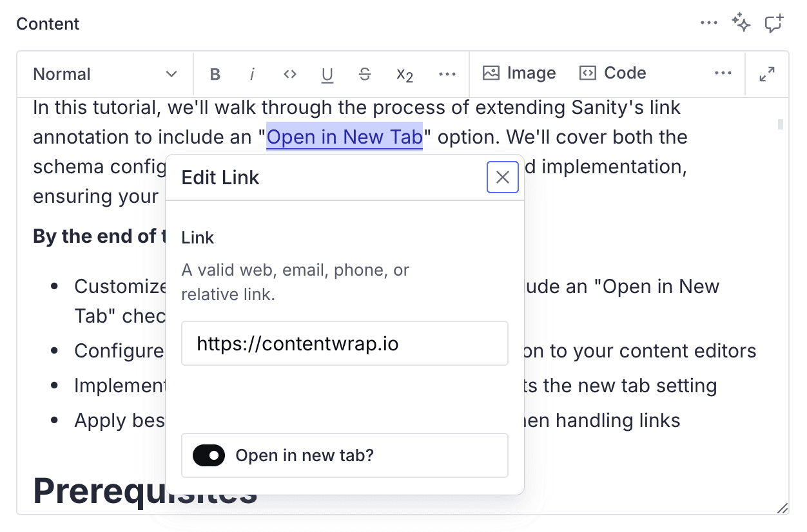This screenshot has height=532, width=807.
Task: Click inside the Link URL field
Action: pyautogui.click(x=345, y=343)
